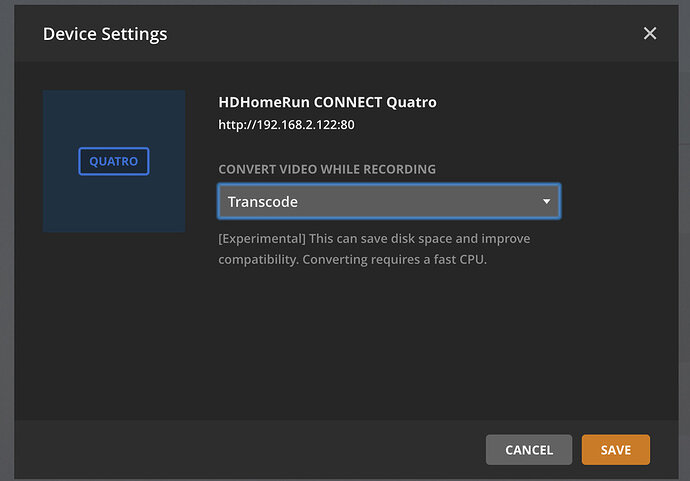This screenshot has height=481, width=690.
Task: Click the HDHomeRun CONNECT Quatro device name
Action: [x=327, y=102]
